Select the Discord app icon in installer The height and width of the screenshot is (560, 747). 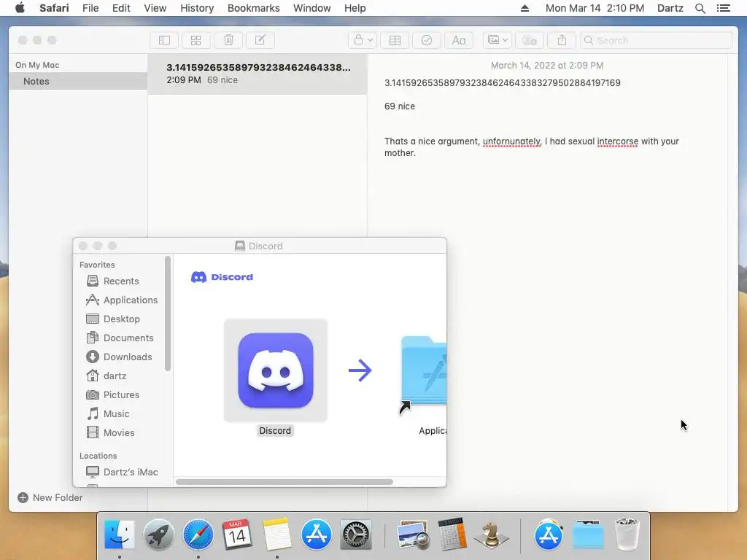275,370
